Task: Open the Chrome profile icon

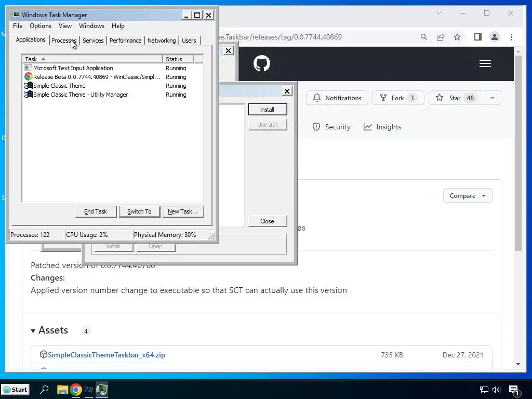Action: [495, 37]
